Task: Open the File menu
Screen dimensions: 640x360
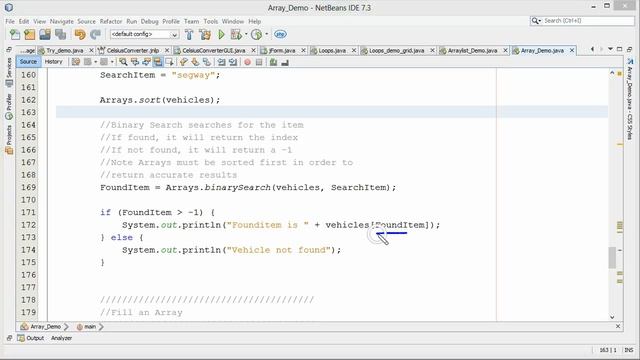Action: coord(10,21)
